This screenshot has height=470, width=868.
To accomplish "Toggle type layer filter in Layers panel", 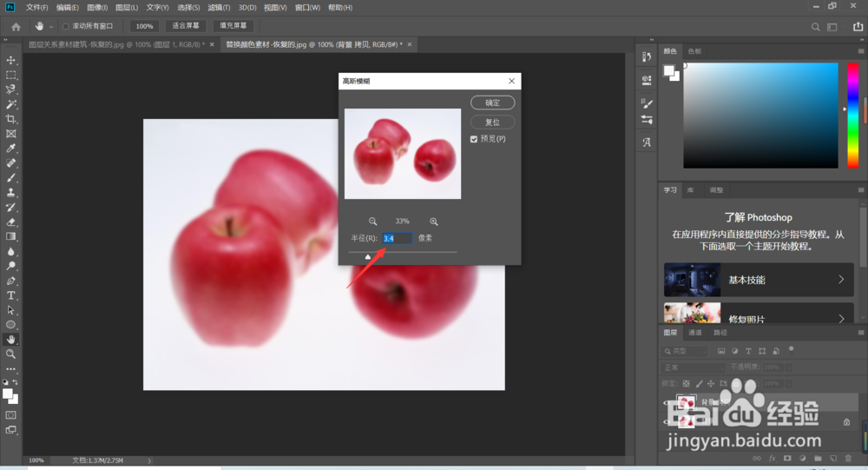I will coord(748,351).
